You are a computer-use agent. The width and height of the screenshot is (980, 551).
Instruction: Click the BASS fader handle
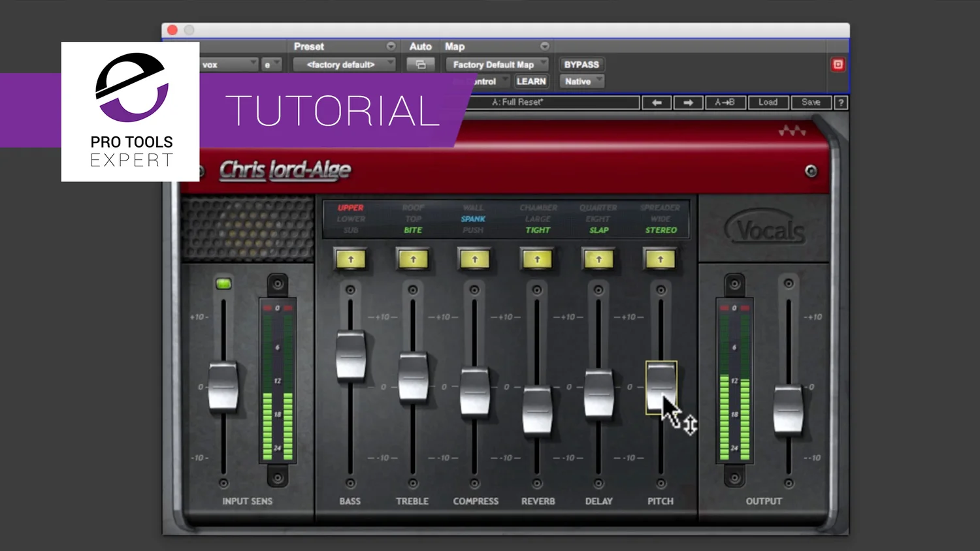(x=351, y=356)
